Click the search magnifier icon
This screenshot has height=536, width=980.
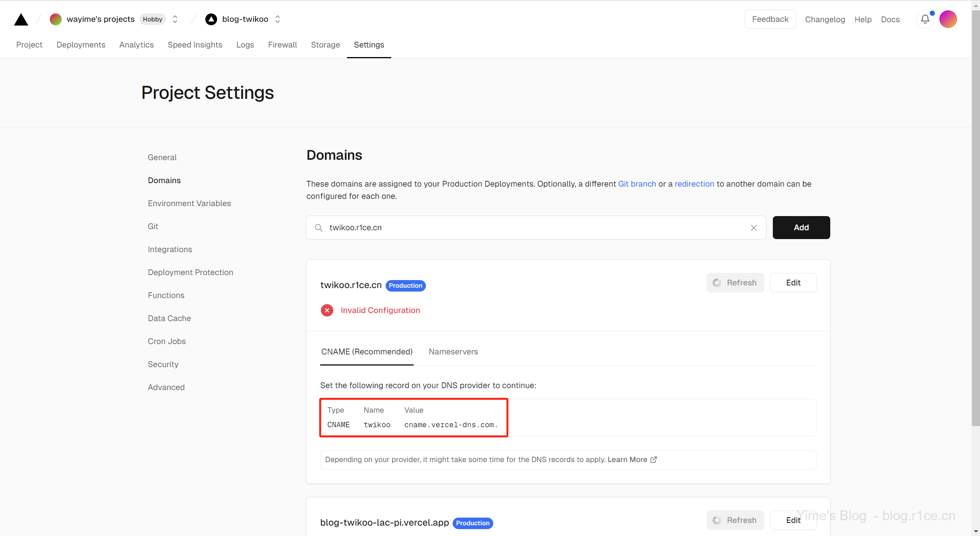coord(318,228)
